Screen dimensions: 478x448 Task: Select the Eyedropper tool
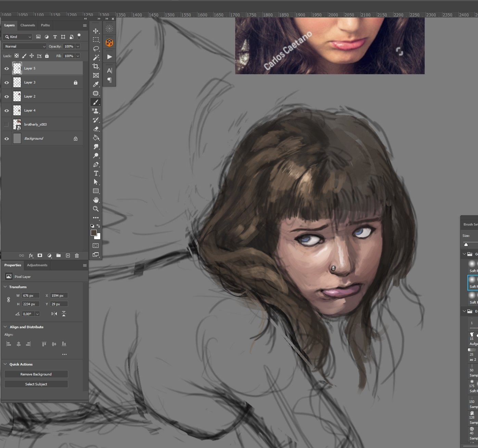(96, 84)
